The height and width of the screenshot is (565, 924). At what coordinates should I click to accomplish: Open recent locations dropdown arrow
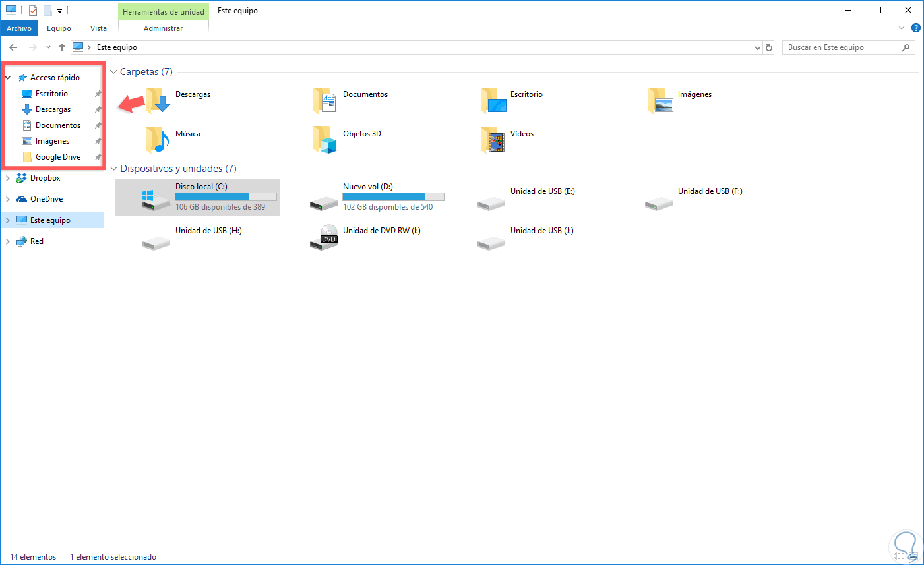(x=48, y=47)
